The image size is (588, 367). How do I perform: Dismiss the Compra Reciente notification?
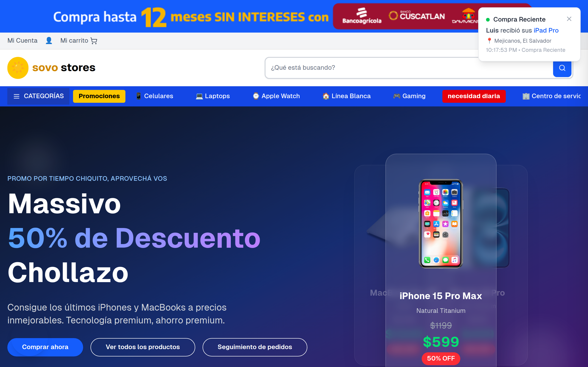tap(569, 19)
